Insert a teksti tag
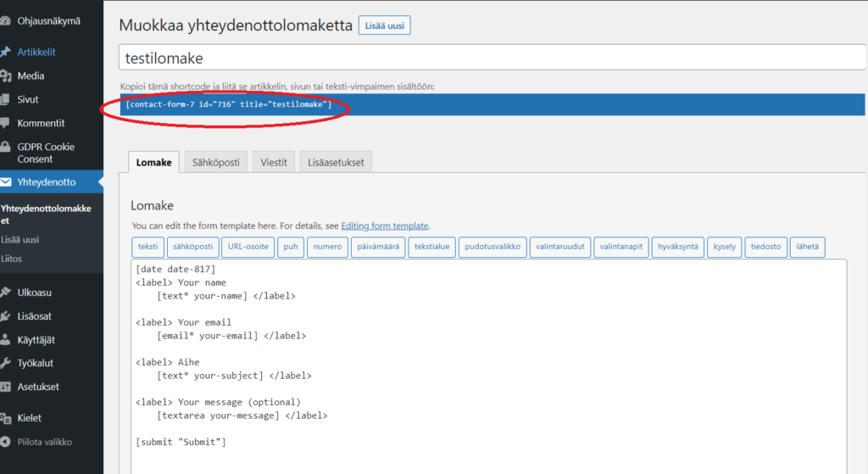Image resolution: width=868 pixels, height=474 pixels. click(x=147, y=247)
